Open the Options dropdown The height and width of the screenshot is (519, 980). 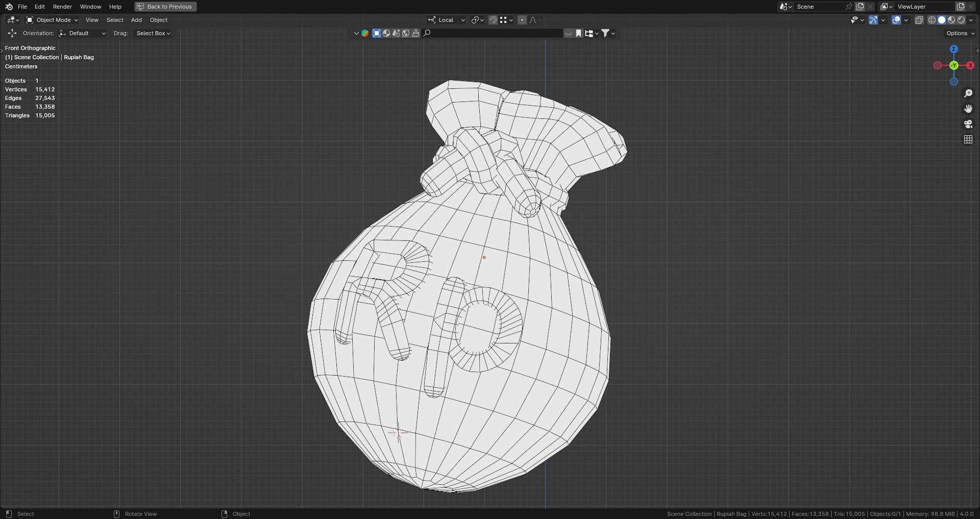[x=960, y=33]
